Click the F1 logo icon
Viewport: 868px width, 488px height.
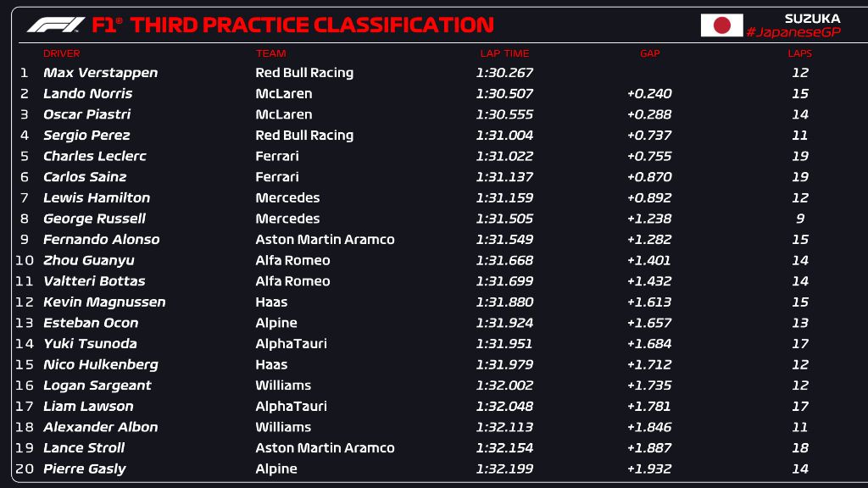tap(55, 25)
